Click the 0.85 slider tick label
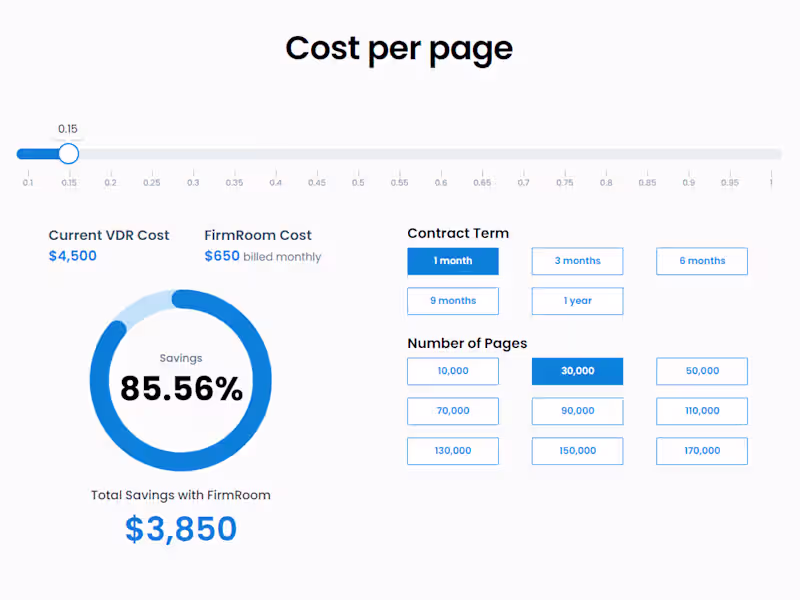800x600 pixels. point(647,183)
